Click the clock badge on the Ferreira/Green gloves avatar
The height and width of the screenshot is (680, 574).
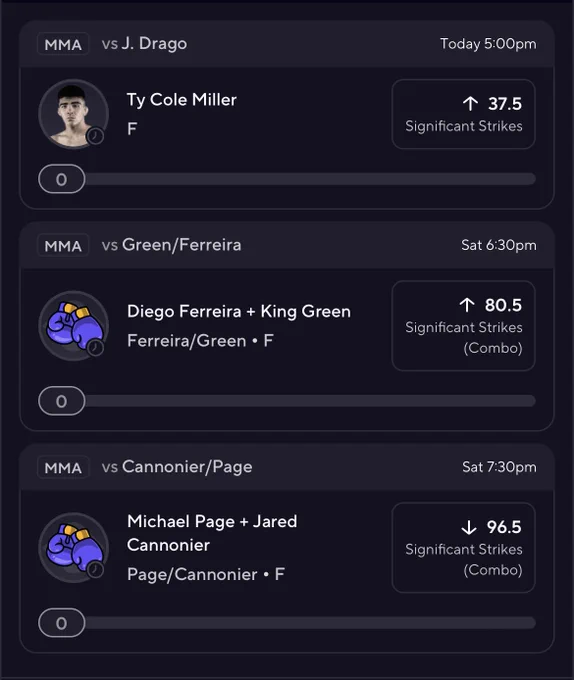click(95, 347)
